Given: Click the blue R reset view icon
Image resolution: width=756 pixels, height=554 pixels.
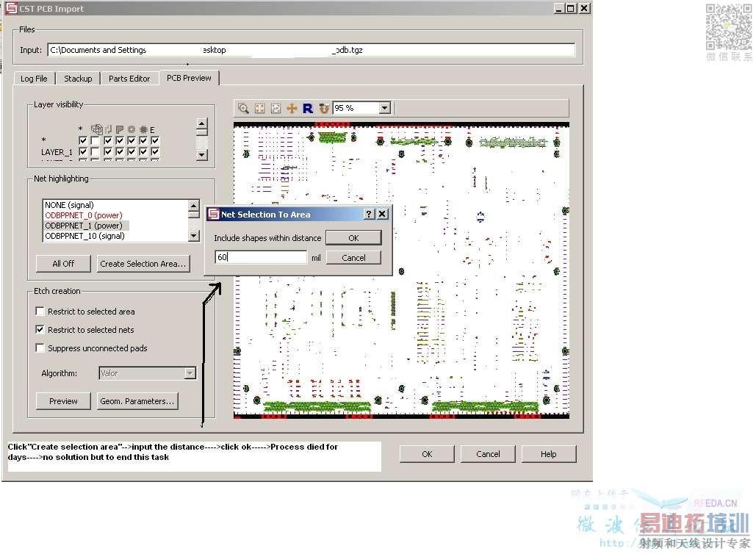Looking at the screenshot, I should (x=308, y=109).
